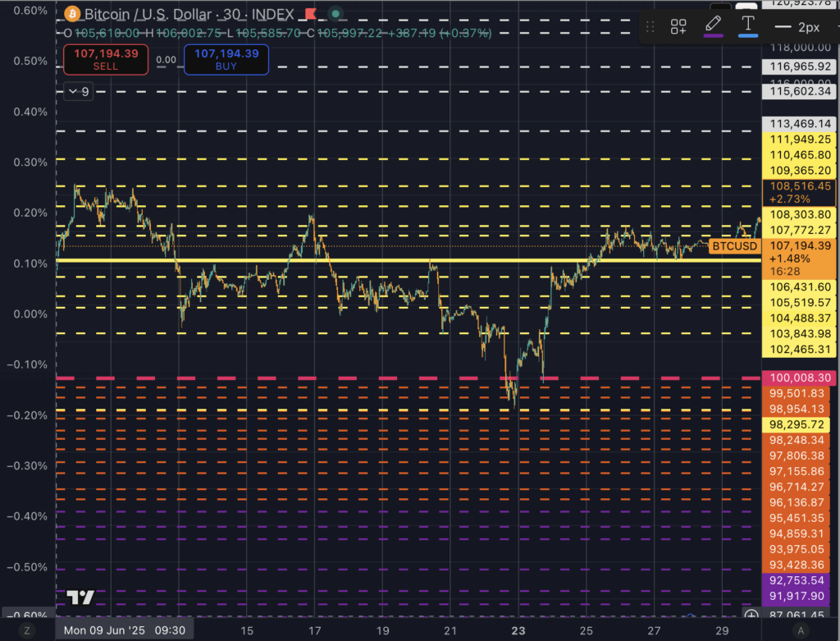Open the templates icon in drawing toolbar

point(678,26)
